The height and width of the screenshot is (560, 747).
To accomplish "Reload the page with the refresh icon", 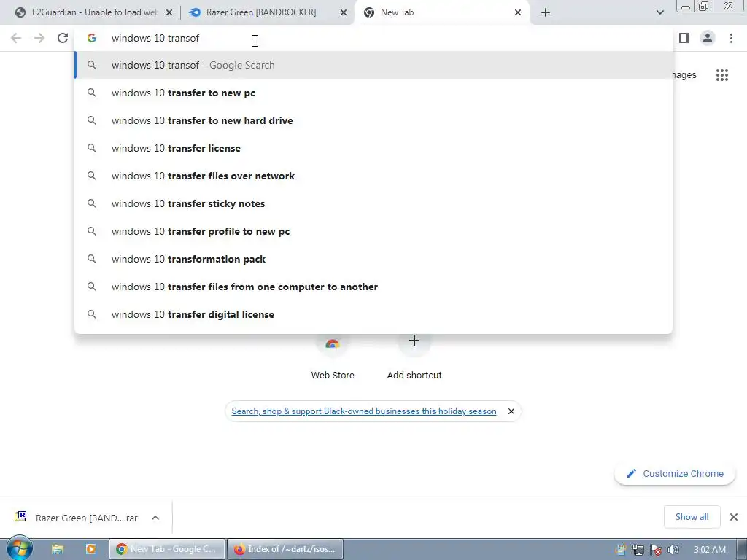I will (63, 38).
